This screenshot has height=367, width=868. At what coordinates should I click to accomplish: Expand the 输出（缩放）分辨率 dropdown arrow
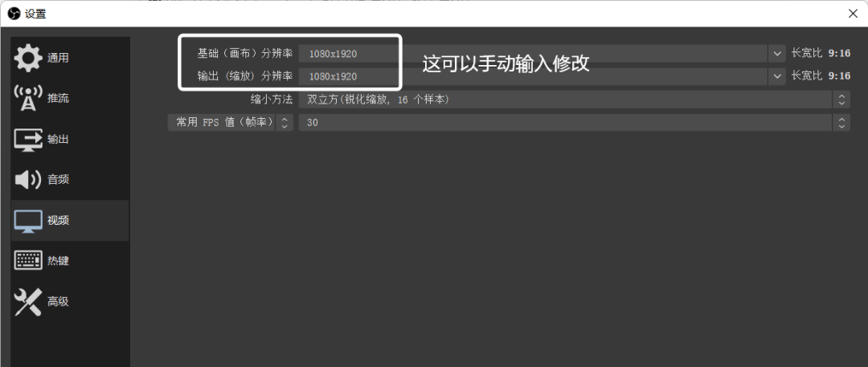click(776, 75)
